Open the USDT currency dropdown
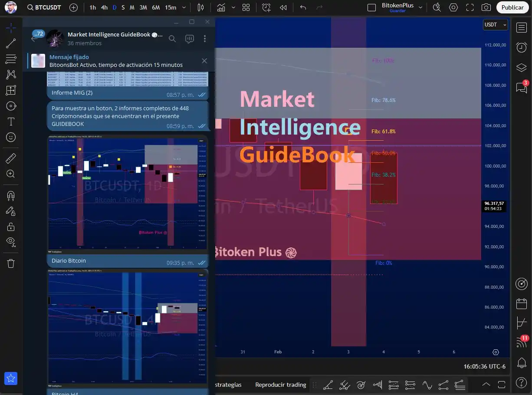The width and height of the screenshot is (532, 395). [x=495, y=25]
